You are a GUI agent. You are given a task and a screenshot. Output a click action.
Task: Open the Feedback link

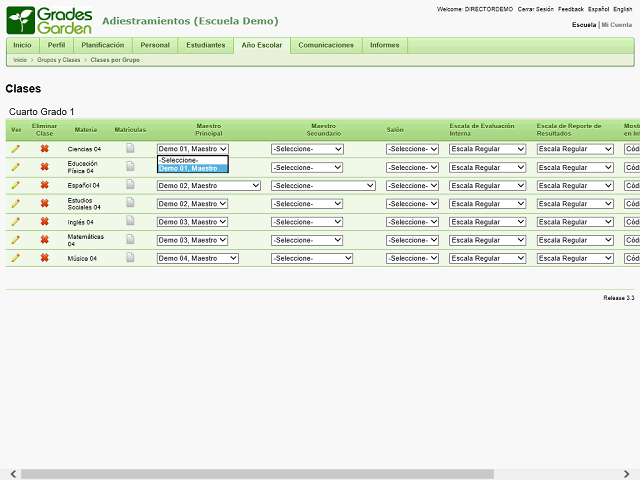pyautogui.click(x=571, y=9)
